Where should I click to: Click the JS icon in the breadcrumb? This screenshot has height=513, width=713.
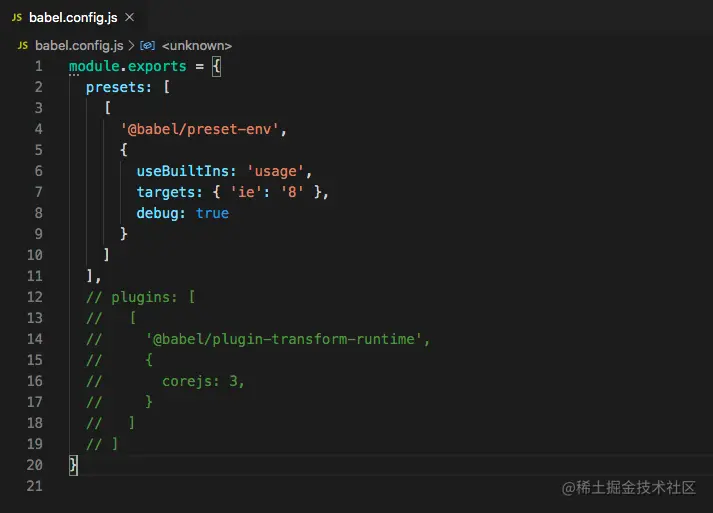click(23, 45)
